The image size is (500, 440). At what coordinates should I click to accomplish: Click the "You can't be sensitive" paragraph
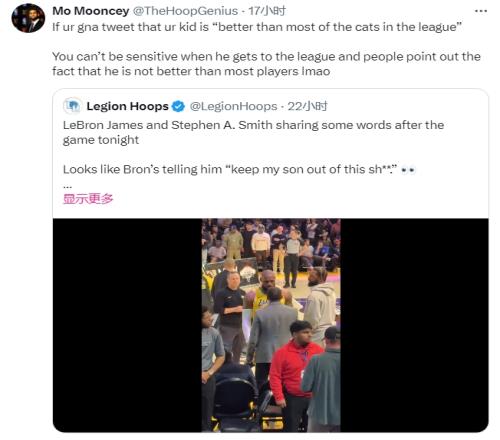[266, 64]
